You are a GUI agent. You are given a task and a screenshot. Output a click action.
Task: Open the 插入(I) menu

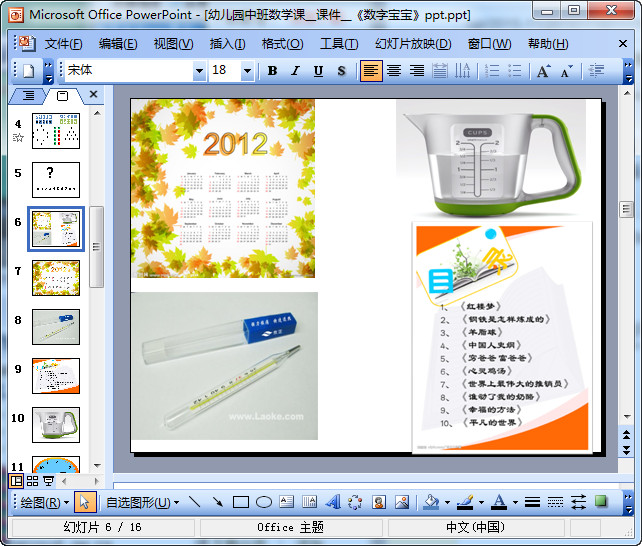pos(227,44)
